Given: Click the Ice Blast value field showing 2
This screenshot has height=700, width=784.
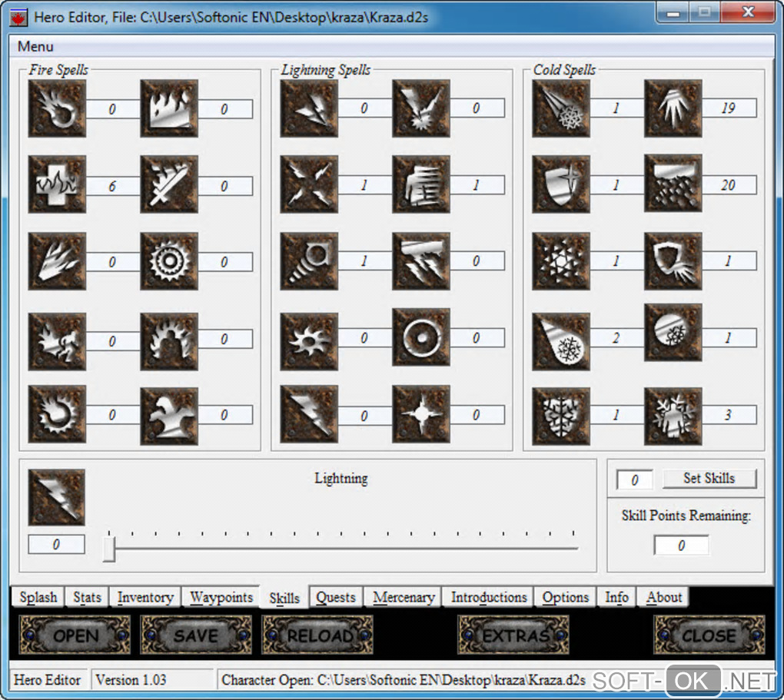Looking at the screenshot, I should [x=617, y=338].
